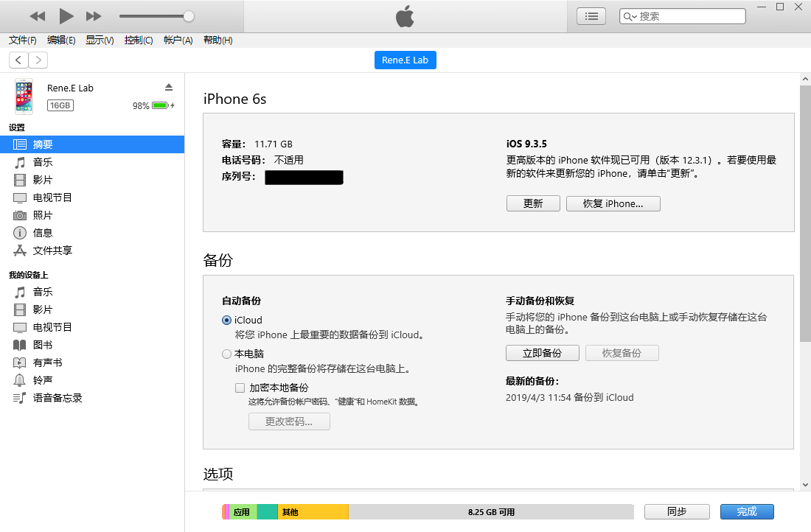This screenshot has height=532, width=811.
Task: Click the 搜索 search field
Action: (x=682, y=16)
